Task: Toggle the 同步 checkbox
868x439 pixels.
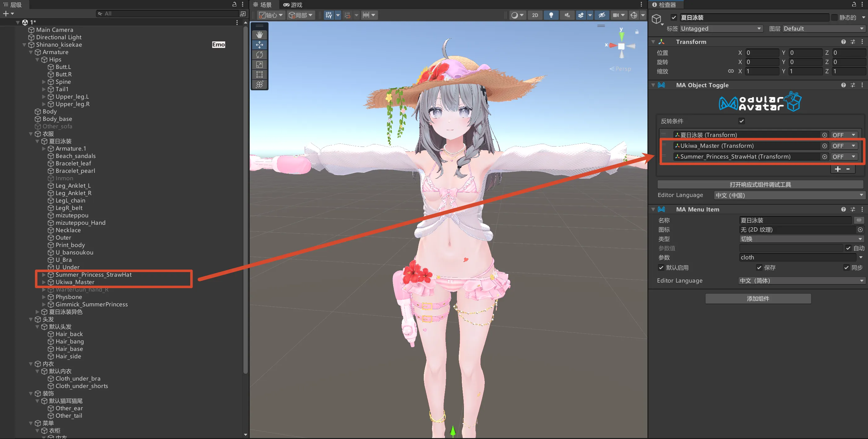Action: click(x=846, y=268)
